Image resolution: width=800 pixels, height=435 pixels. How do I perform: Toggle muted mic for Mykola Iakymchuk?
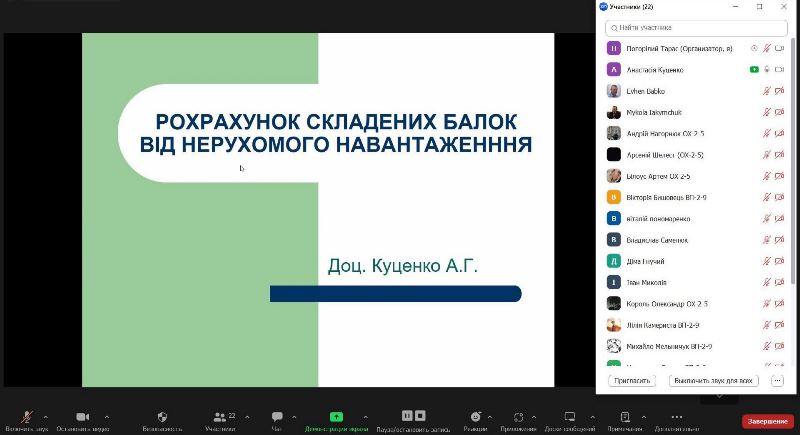point(766,112)
